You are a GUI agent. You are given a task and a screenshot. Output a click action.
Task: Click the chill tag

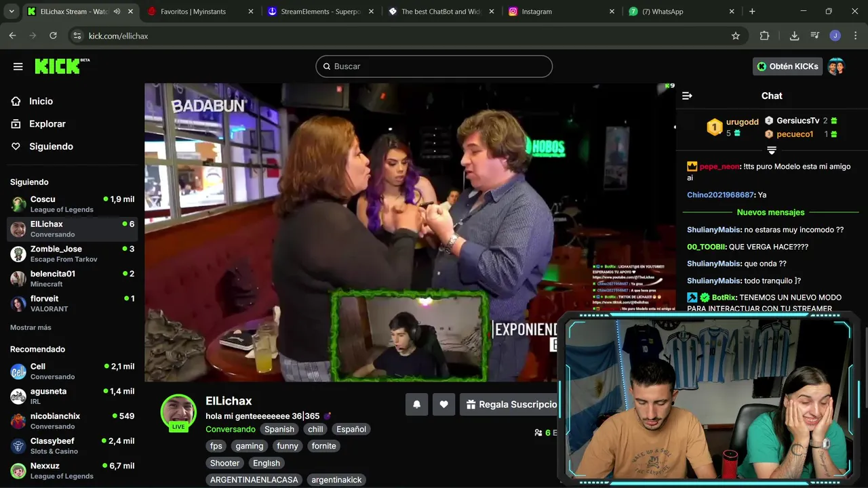pos(316,429)
